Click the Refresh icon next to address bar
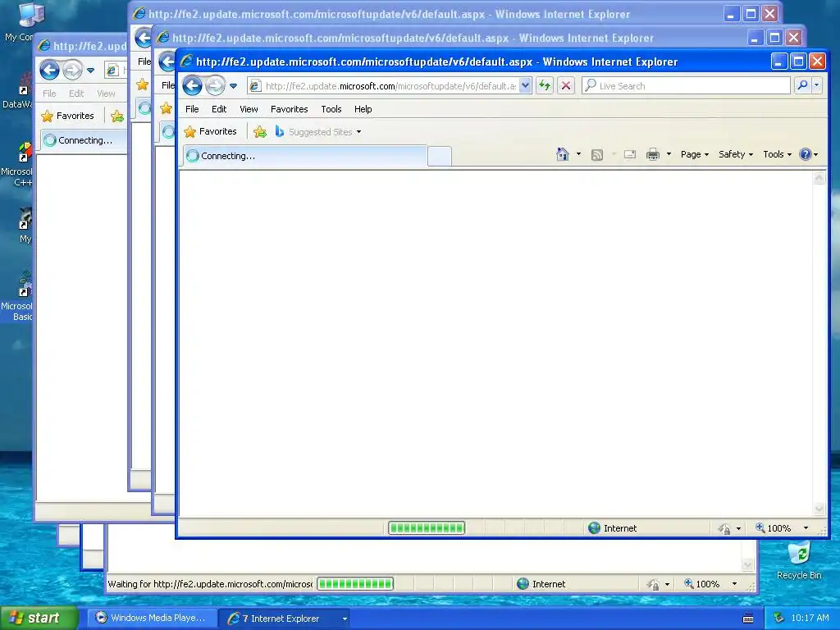 tap(545, 85)
